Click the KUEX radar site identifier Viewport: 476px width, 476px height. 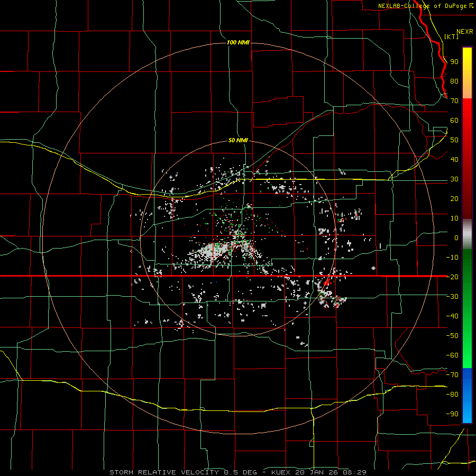(x=280, y=472)
